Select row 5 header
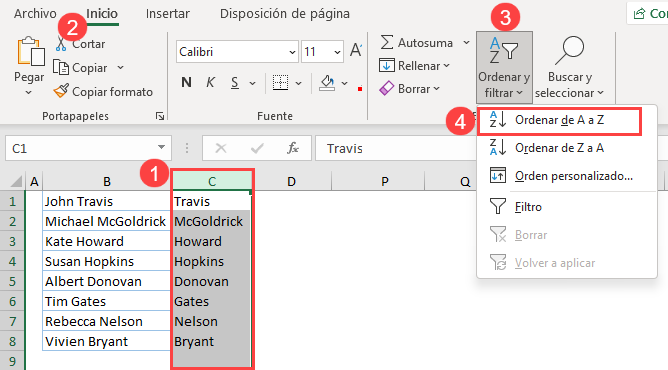This screenshot has height=370, width=668. coord(12,281)
